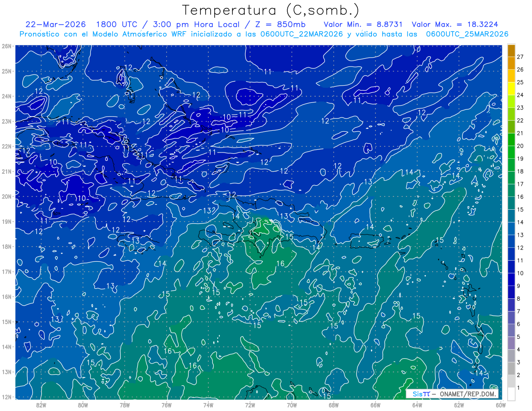
Task: Click the 12N latitude tick label
Action: (x=7, y=397)
